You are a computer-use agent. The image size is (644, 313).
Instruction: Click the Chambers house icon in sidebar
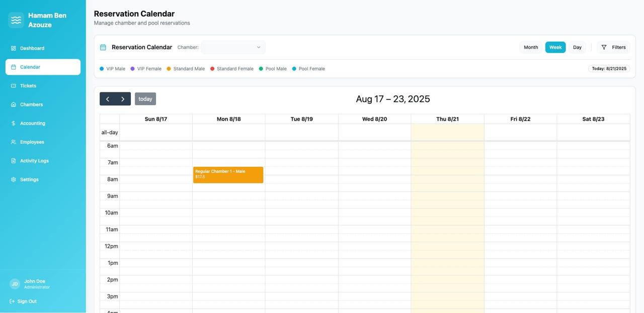(x=14, y=105)
